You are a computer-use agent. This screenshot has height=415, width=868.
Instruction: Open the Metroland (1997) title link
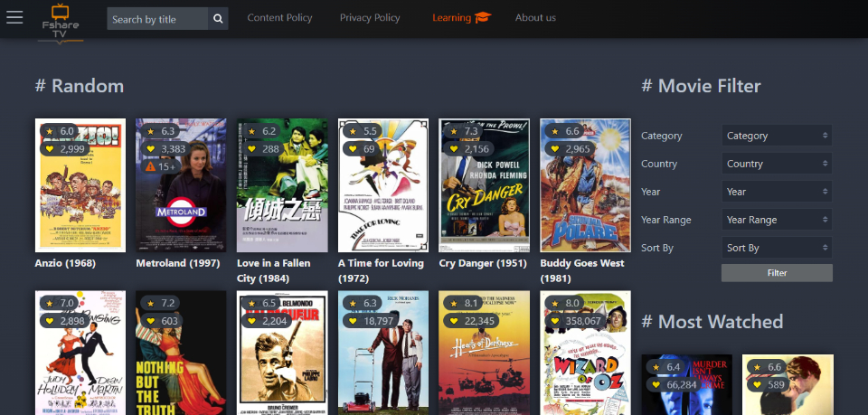tap(178, 263)
